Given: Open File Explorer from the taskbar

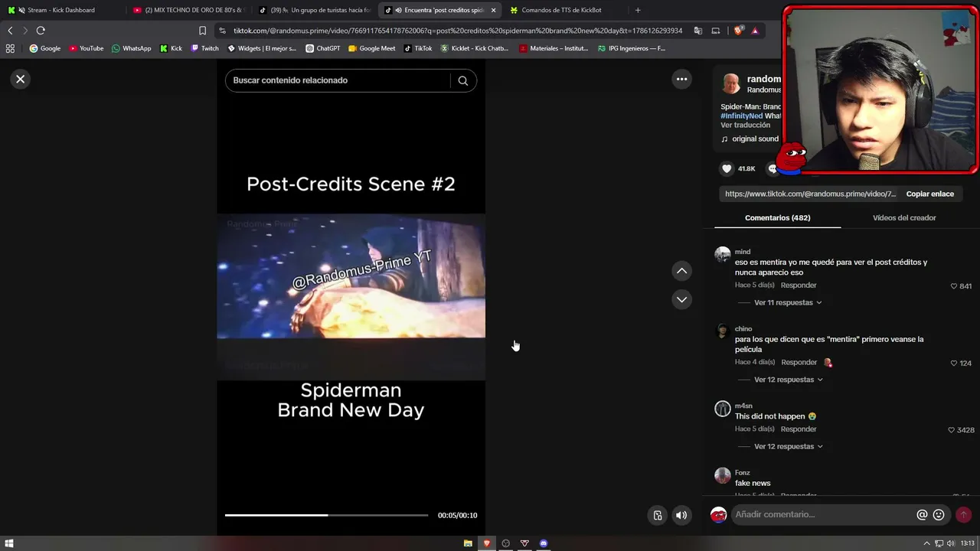Looking at the screenshot, I should click(468, 543).
